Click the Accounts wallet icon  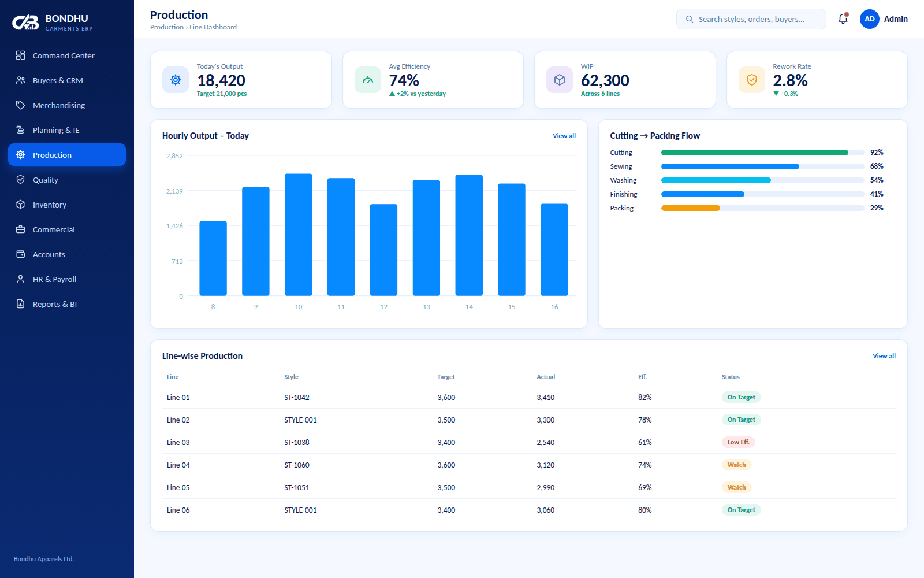20,254
